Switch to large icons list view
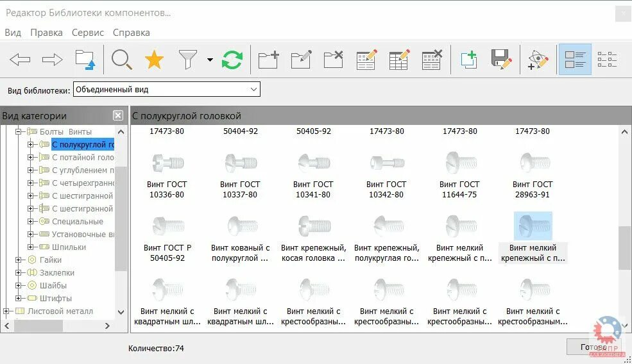The height and width of the screenshot is (364, 632). [x=575, y=60]
